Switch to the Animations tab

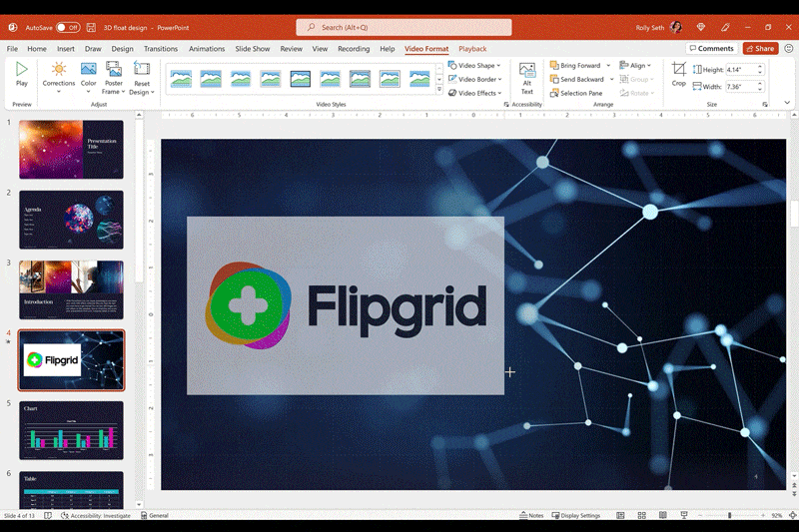[x=207, y=48]
